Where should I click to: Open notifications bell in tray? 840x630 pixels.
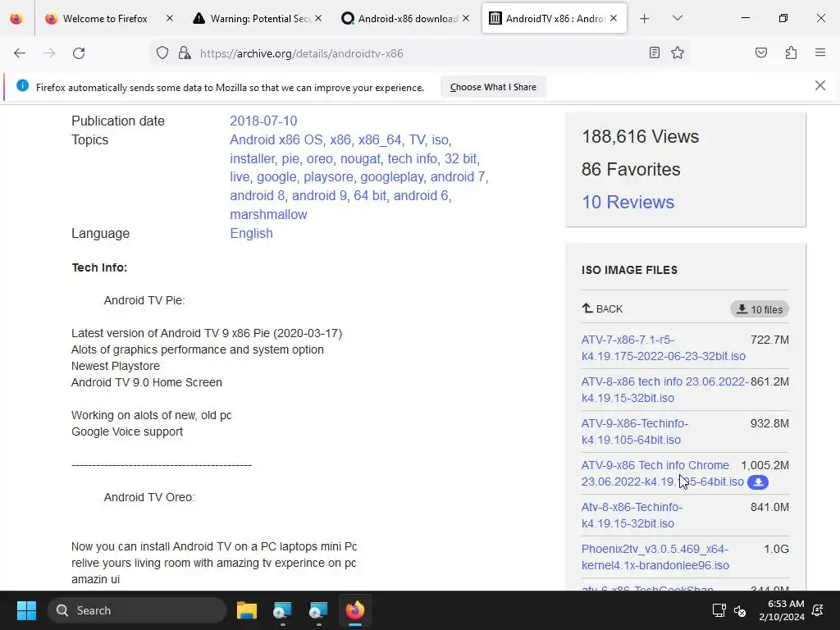[818, 610]
